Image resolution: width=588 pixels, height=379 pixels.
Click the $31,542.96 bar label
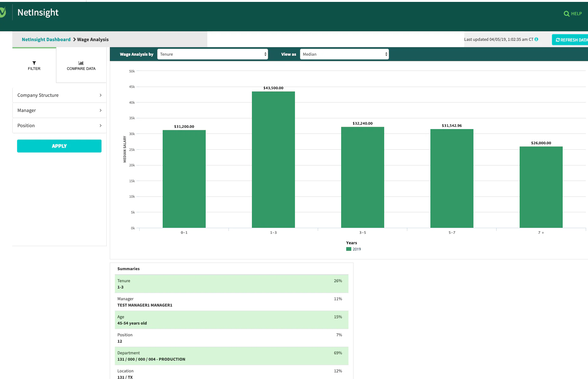[452, 126]
